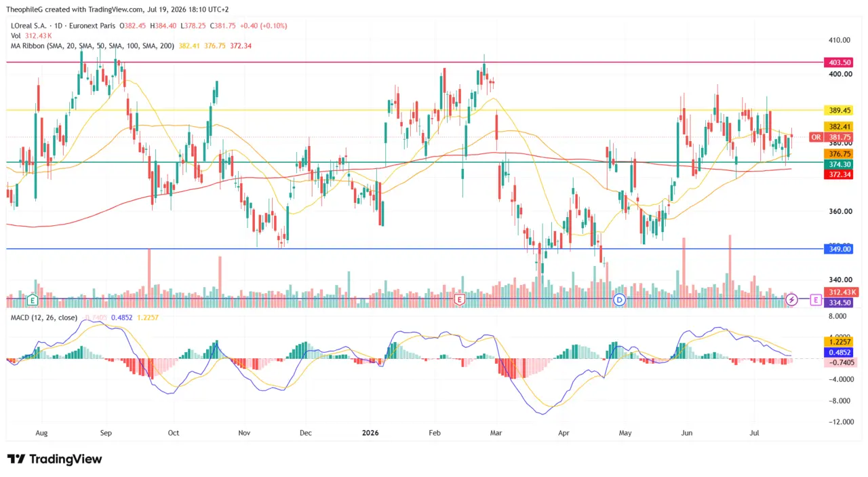Click the 312.43K volume axis label
This screenshot has height=477, width=868.
(842, 292)
